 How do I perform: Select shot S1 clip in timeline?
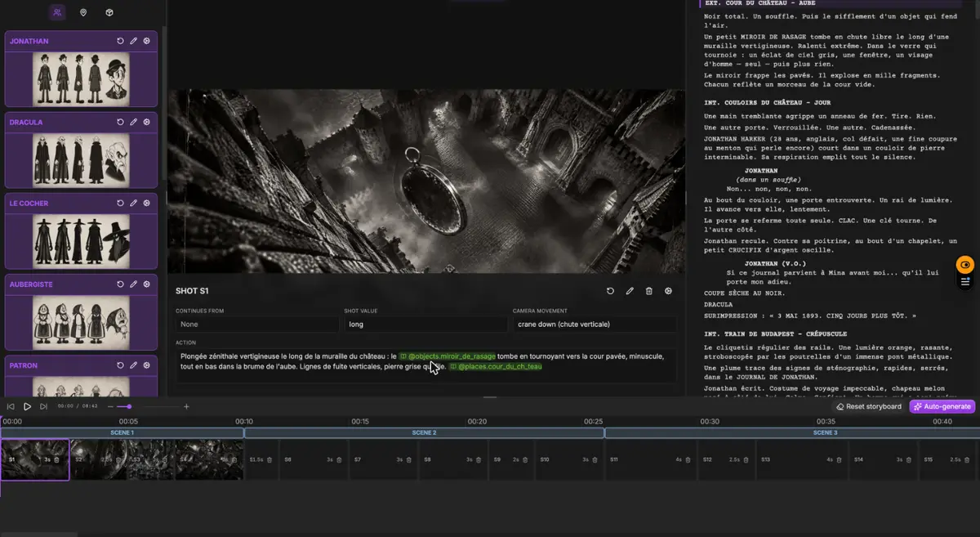pyautogui.click(x=34, y=459)
